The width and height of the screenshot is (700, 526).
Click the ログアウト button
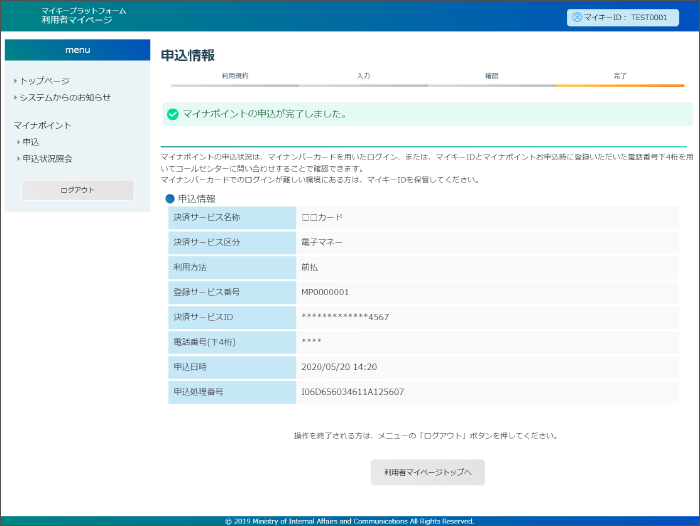click(77, 190)
